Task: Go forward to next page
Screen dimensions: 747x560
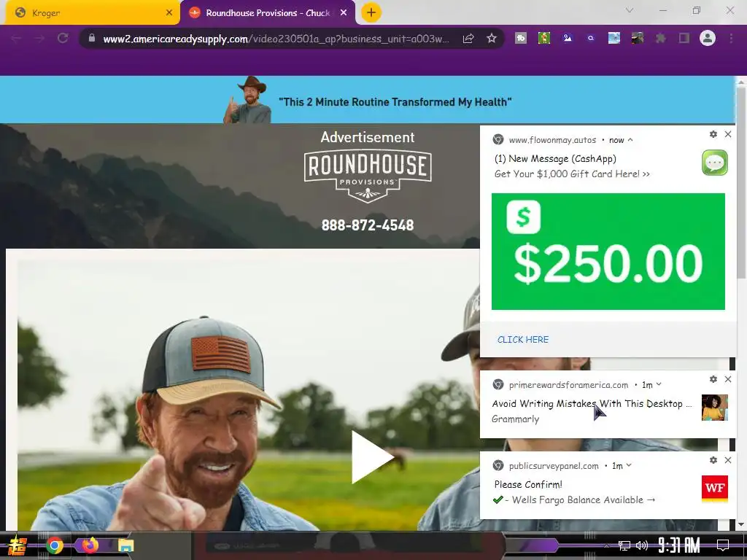Action: point(39,39)
